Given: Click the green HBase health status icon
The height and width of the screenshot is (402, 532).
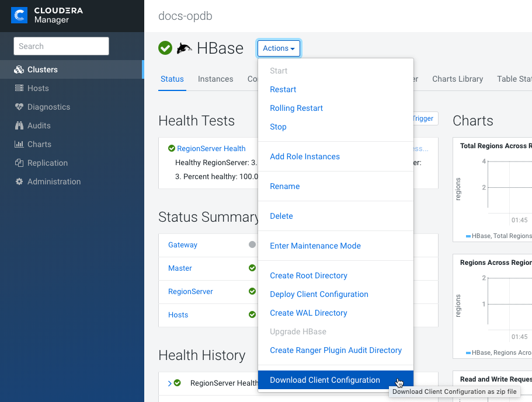Looking at the screenshot, I should click(x=165, y=48).
